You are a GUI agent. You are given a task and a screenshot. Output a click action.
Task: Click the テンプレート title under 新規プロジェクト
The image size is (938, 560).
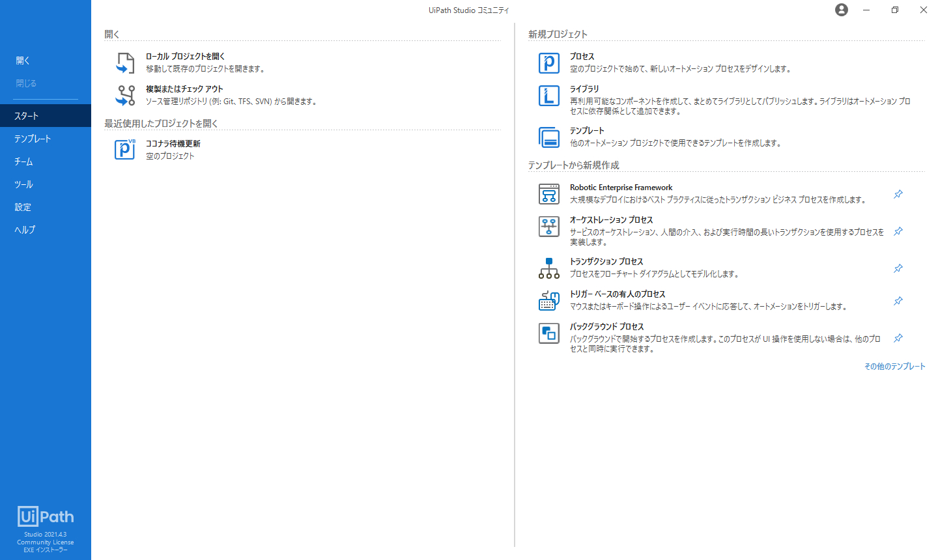tap(587, 131)
